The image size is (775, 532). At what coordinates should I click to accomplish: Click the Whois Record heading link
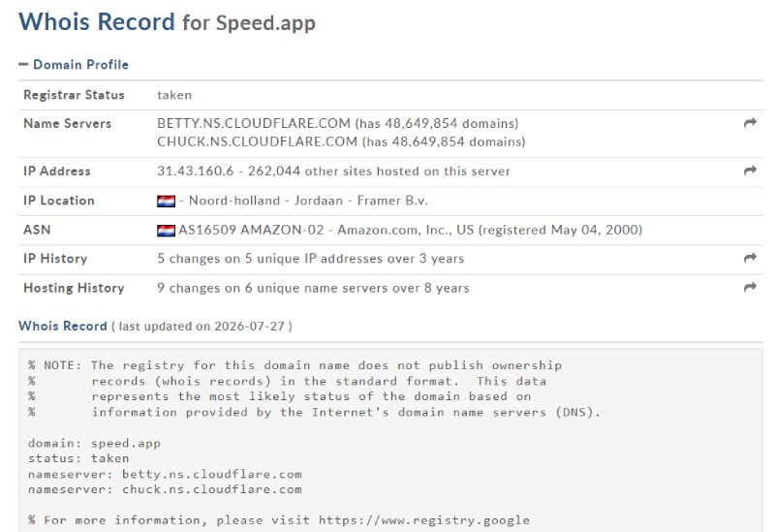point(63,326)
